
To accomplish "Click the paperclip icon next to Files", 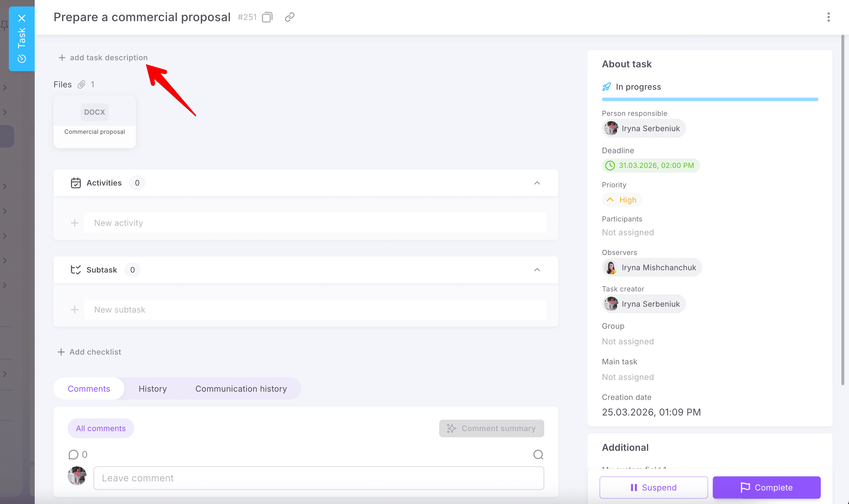I will pyautogui.click(x=81, y=84).
